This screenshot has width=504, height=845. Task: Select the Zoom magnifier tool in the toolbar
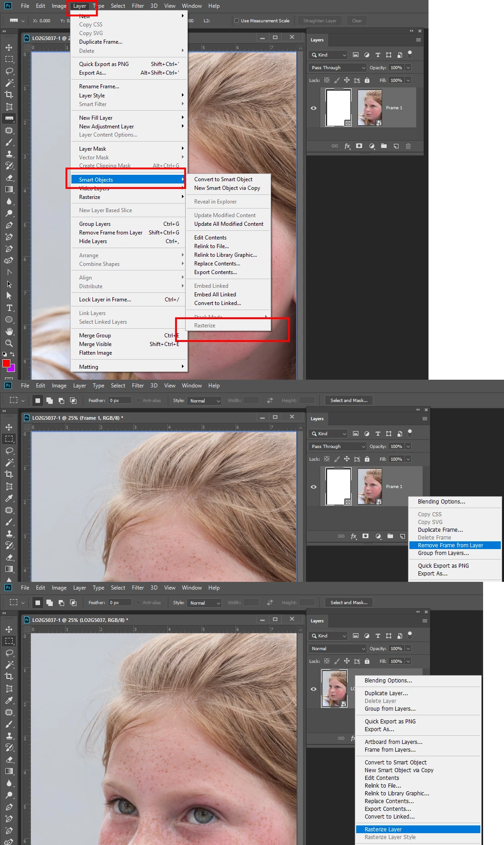click(x=9, y=343)
